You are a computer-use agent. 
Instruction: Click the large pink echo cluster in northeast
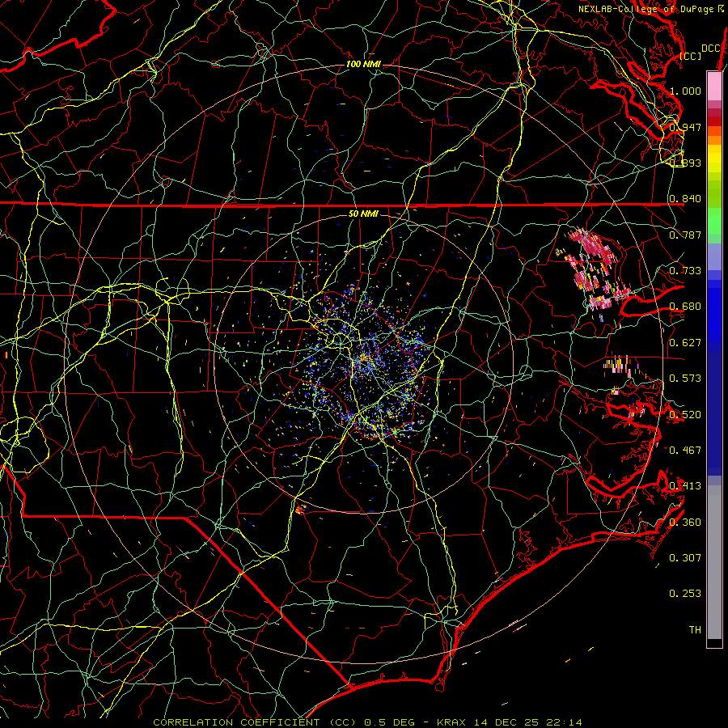coord(595,268)
